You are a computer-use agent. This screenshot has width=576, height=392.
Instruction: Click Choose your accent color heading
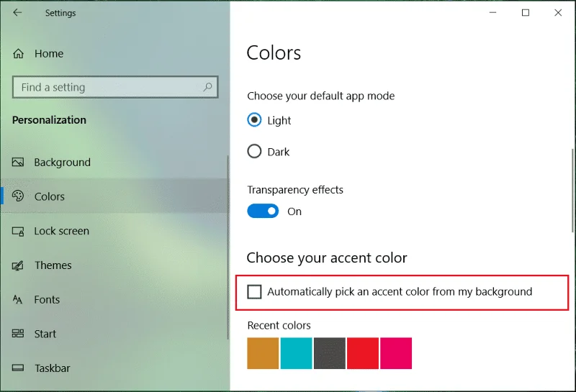pyautogui.click(x=327, y=257)
